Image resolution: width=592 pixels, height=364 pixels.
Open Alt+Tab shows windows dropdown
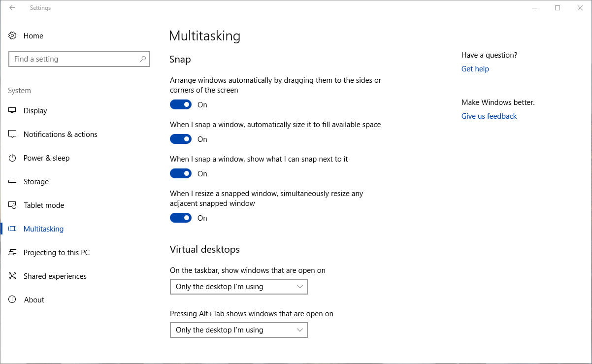click(239, 330)
